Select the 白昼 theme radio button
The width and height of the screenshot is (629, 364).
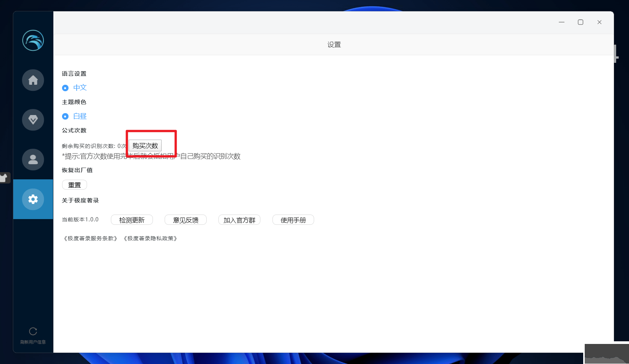point(65,116)
